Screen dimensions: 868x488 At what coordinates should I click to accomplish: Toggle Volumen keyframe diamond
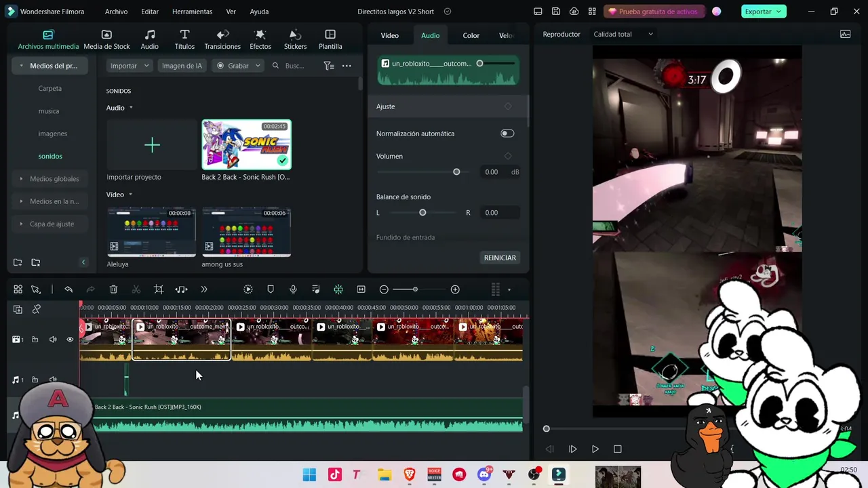point(508,156)
